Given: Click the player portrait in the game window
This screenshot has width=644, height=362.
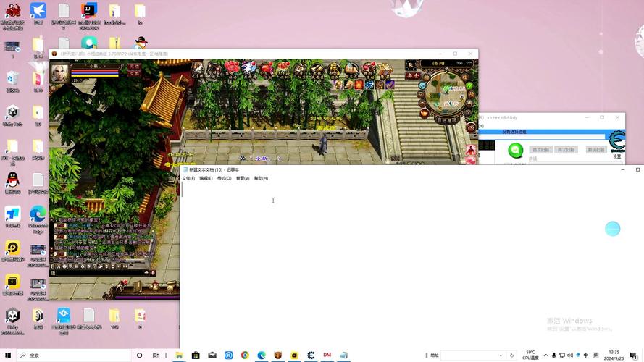Looking at the screenshot, I should click(x=59, y=73).
